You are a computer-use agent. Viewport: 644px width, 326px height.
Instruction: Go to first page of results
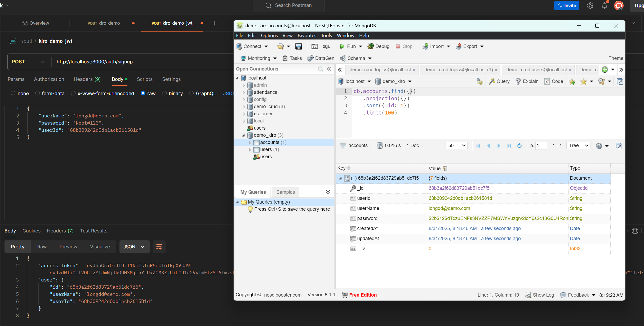click(478, 146)
